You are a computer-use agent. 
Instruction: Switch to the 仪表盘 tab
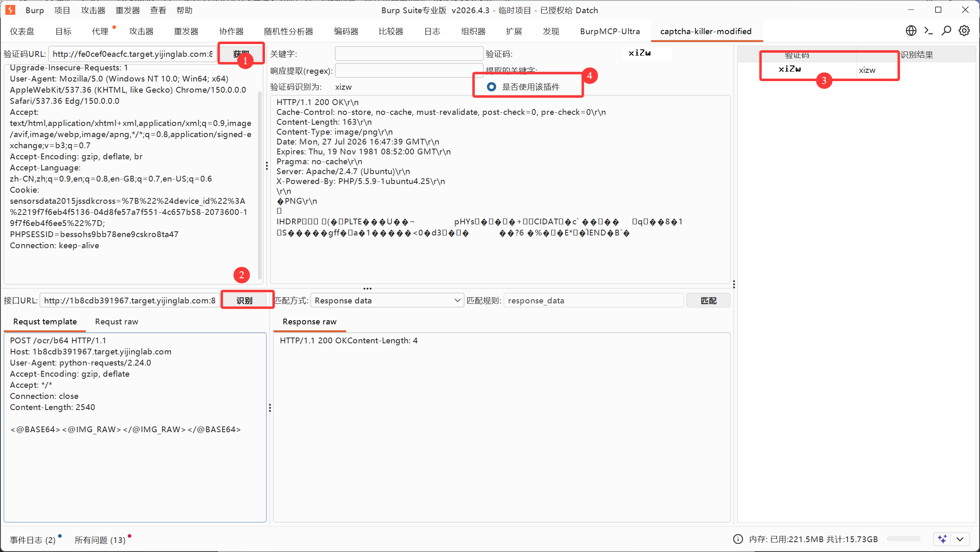point(22,31)
